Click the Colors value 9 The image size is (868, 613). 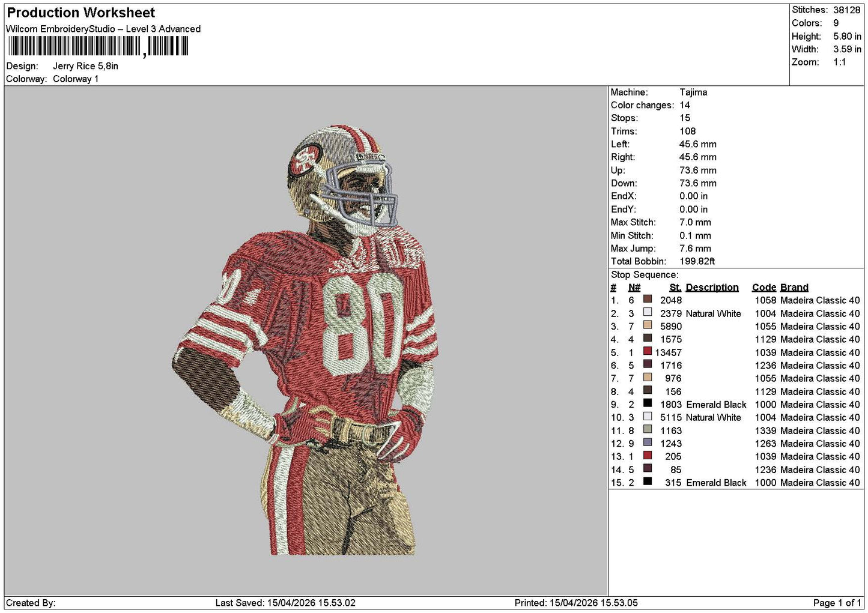point(836,23)
